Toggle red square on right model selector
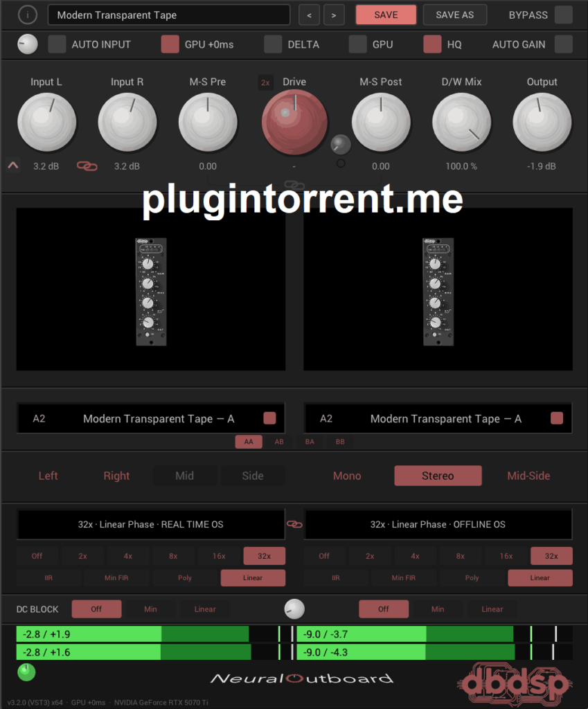The image size is (588, 709). click(557, 418)
